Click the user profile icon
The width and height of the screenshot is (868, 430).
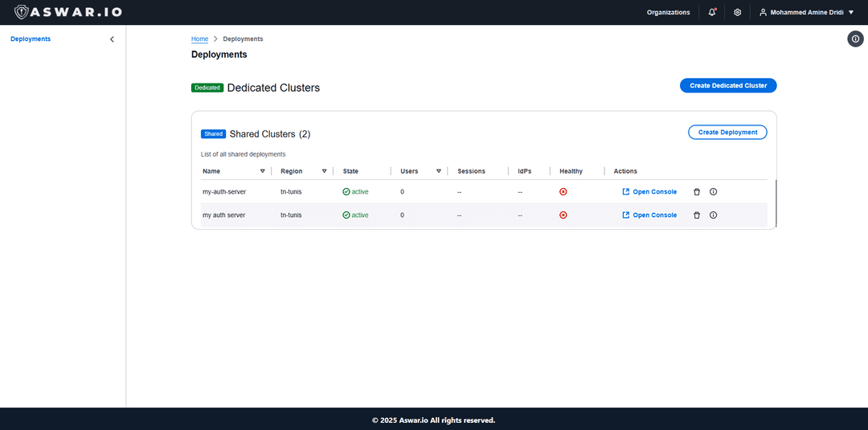pyautogui.click(x=764, y=12)
